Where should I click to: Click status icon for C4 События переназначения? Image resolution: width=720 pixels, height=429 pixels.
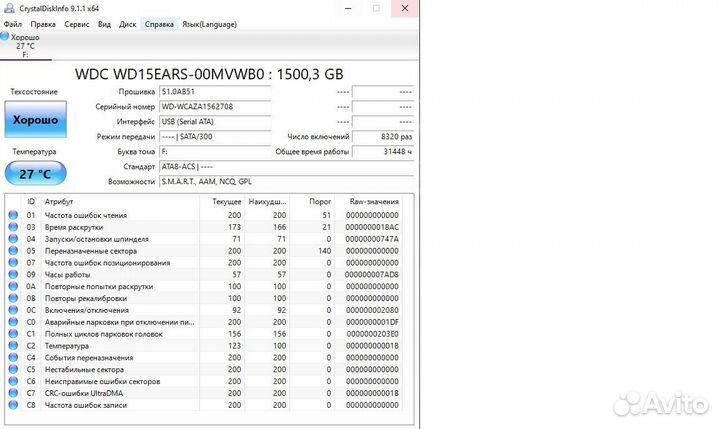coord(13,357)
